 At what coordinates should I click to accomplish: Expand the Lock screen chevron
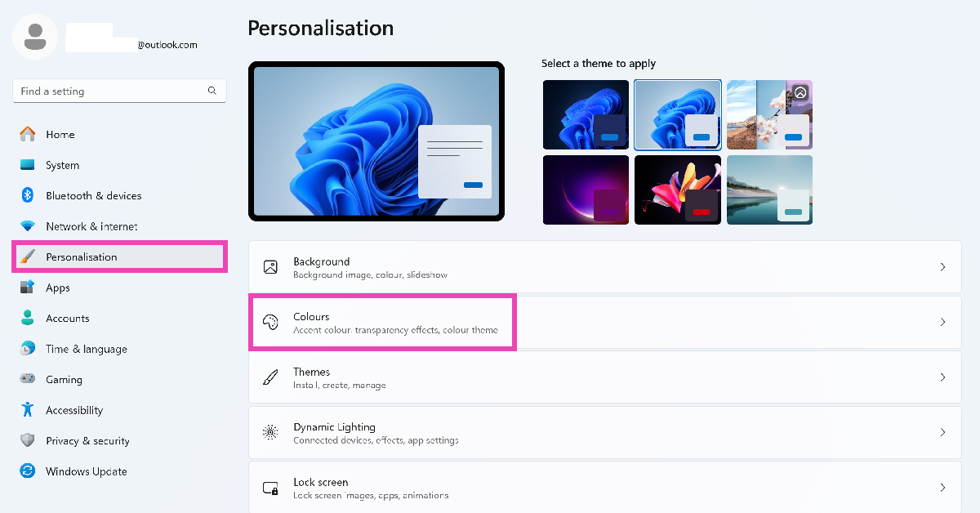pos(942,488)
